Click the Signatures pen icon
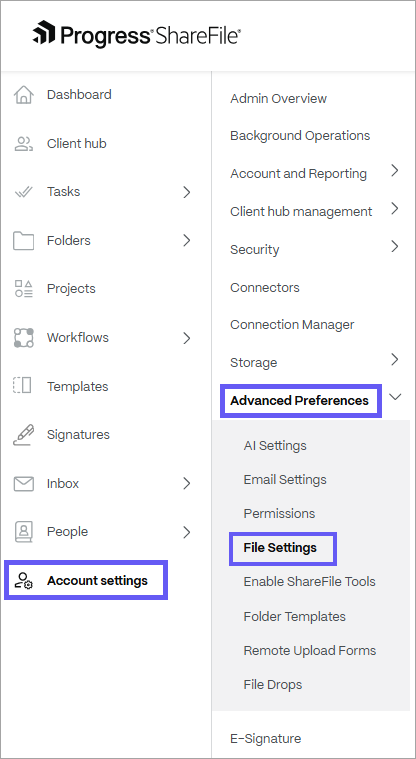416x759 pixels. pos(23,435)
